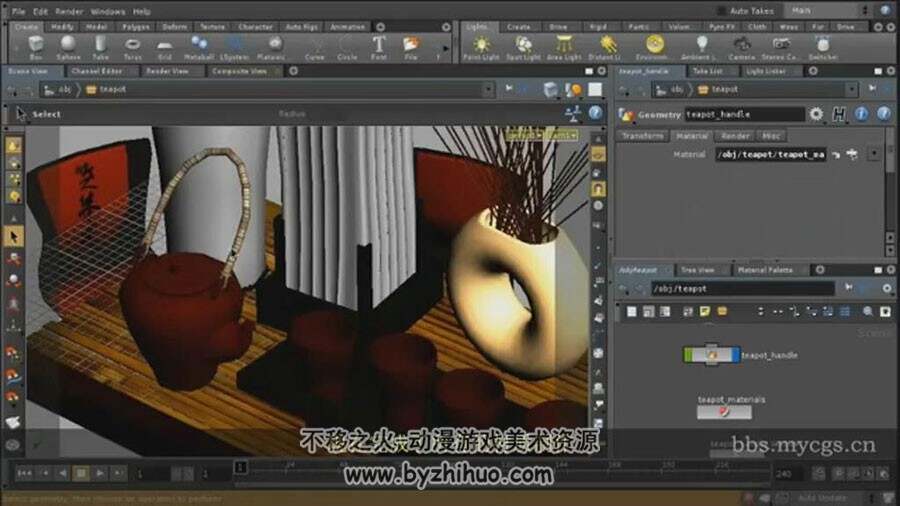Toggle grid display in network toolbar
Screen dimensions: 900x506
click(845, 312)
